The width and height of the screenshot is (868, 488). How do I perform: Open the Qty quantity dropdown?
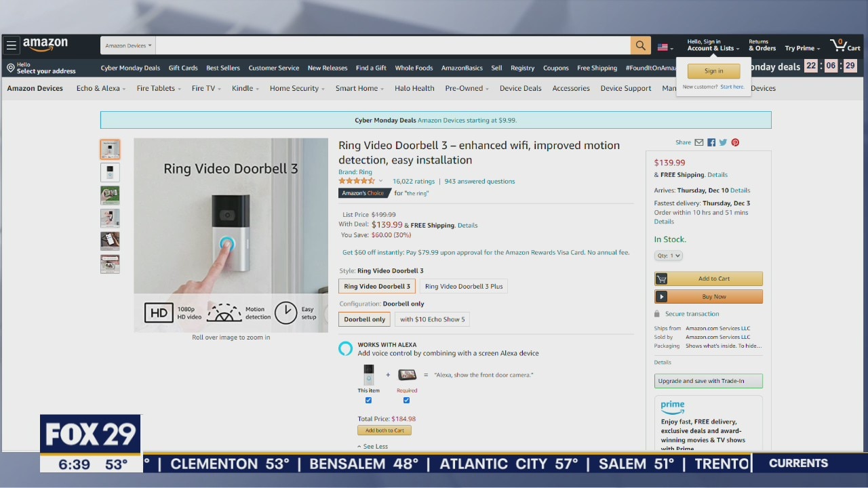(x=668, y=256)
